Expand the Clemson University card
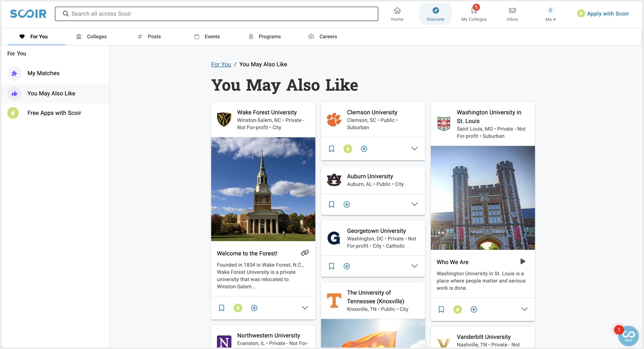This screenshot has height=349, width=644. (415, 149)
